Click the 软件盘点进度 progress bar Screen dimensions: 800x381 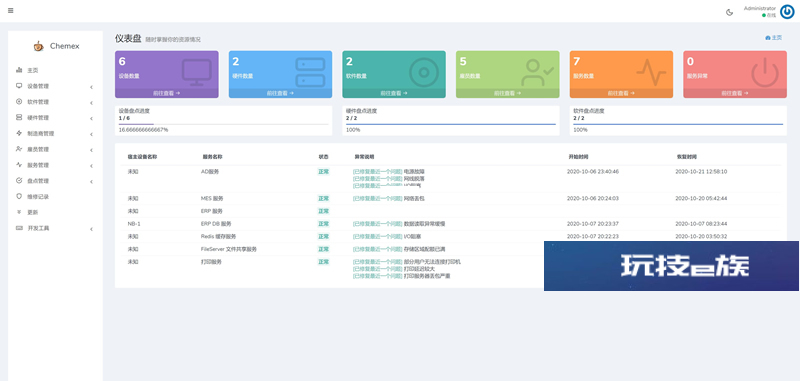[678, 124]
